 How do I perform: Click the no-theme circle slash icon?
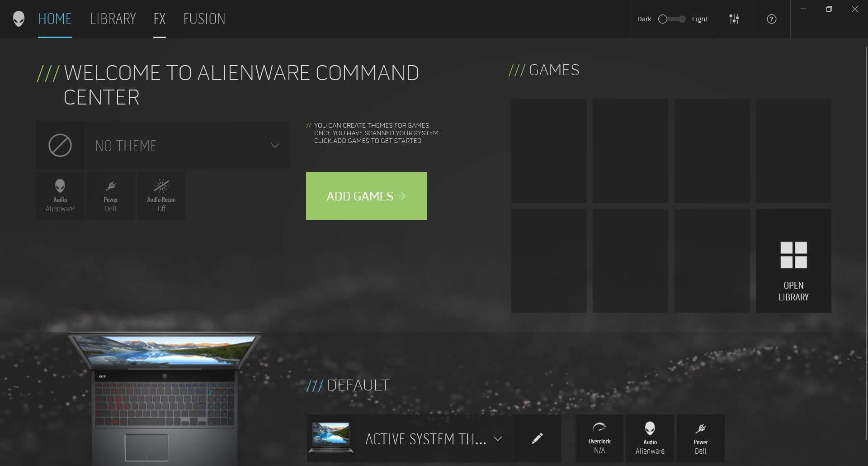coord(60,145)
